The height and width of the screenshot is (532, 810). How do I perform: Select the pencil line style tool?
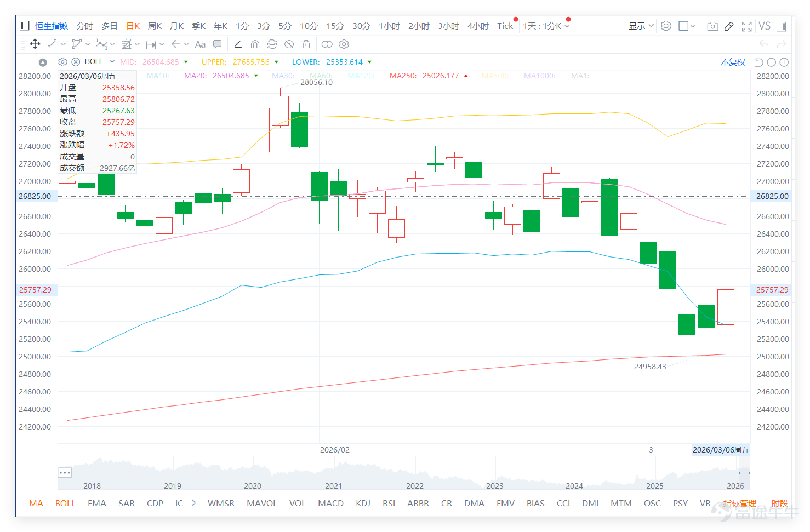click(238, 44)
